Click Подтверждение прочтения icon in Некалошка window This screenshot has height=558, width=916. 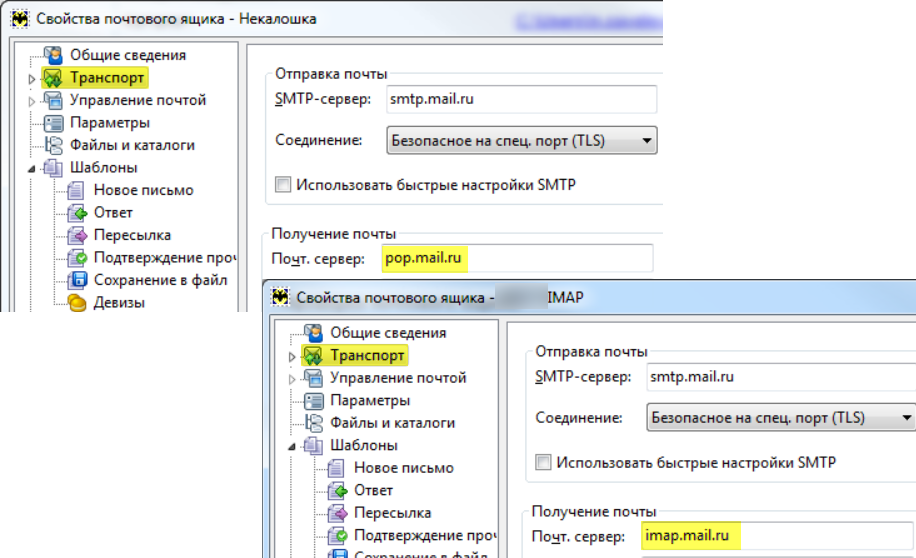coord(77,258)
